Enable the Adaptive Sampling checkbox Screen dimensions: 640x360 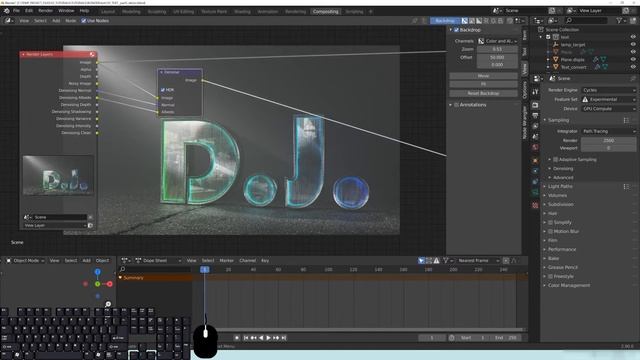coord(555,160)
